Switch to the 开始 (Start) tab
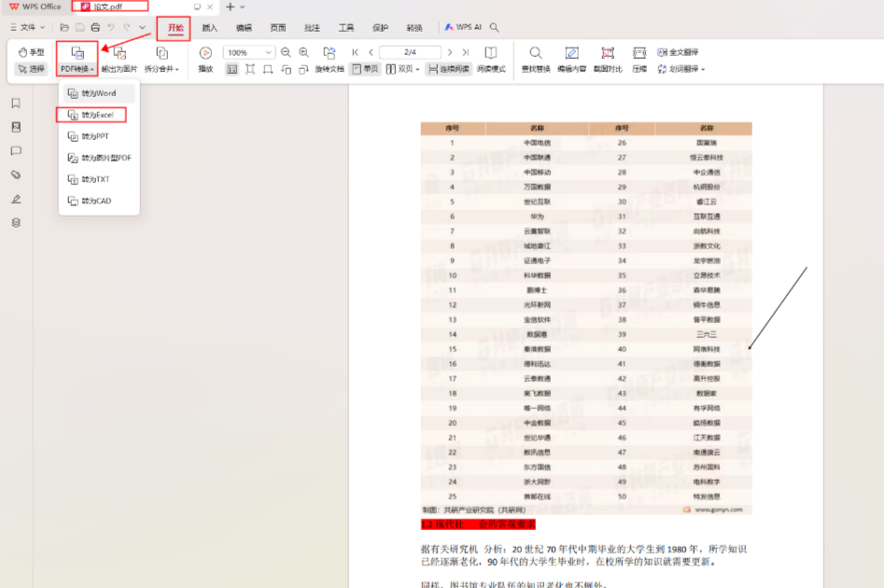Viewport: 884px width, 588px height. (175, 28)
